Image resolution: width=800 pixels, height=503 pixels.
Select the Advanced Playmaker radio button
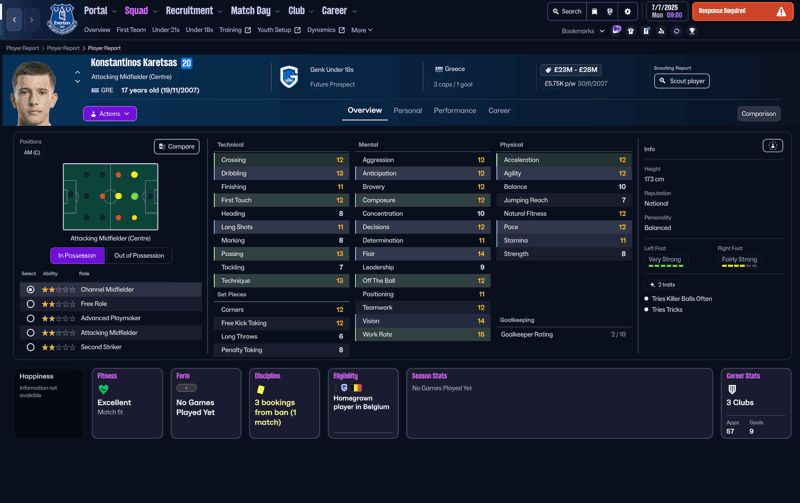click(x=31, y=318)
